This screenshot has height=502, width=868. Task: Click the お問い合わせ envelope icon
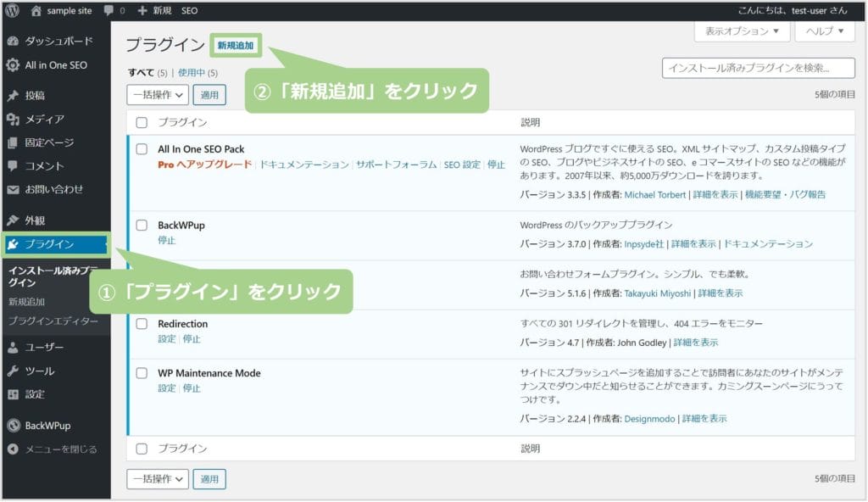(x=13, y=189)
